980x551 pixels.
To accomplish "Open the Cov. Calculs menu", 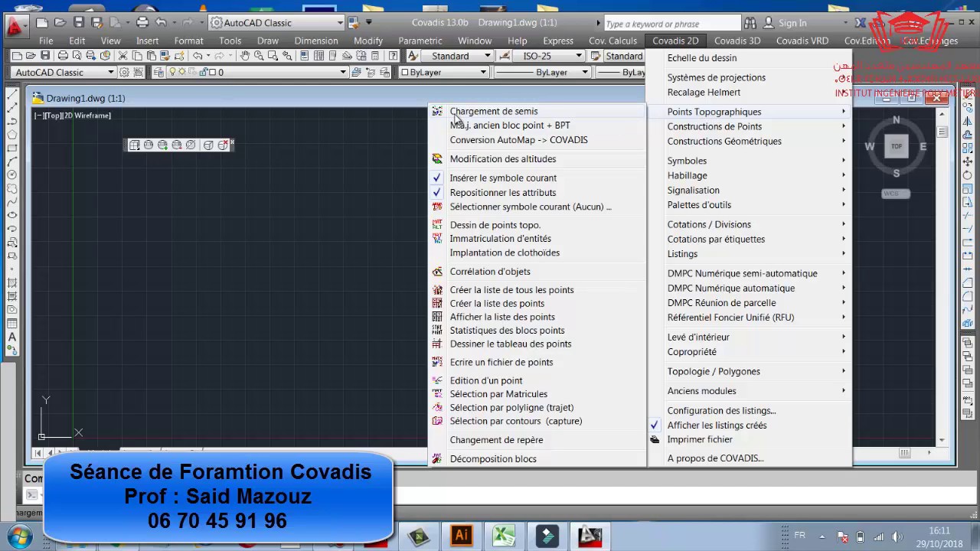I will (x=612, y=41).
